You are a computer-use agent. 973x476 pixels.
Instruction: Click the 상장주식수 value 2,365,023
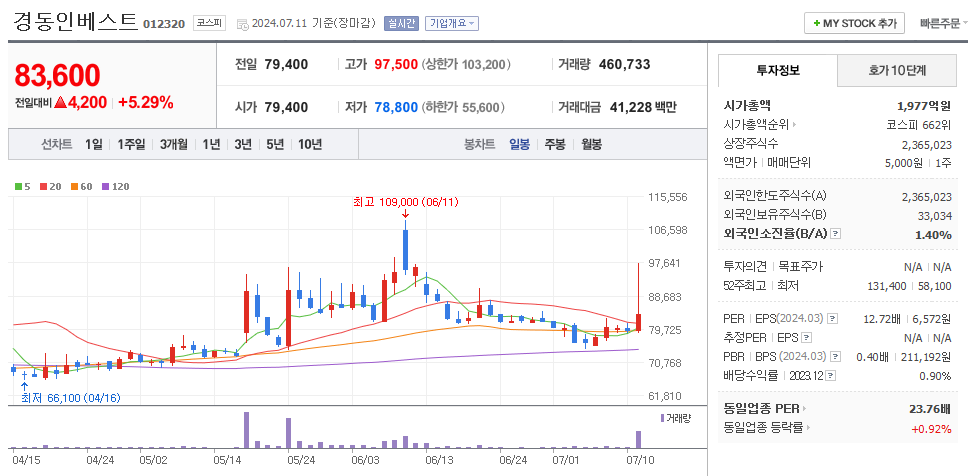pos(926,144)
